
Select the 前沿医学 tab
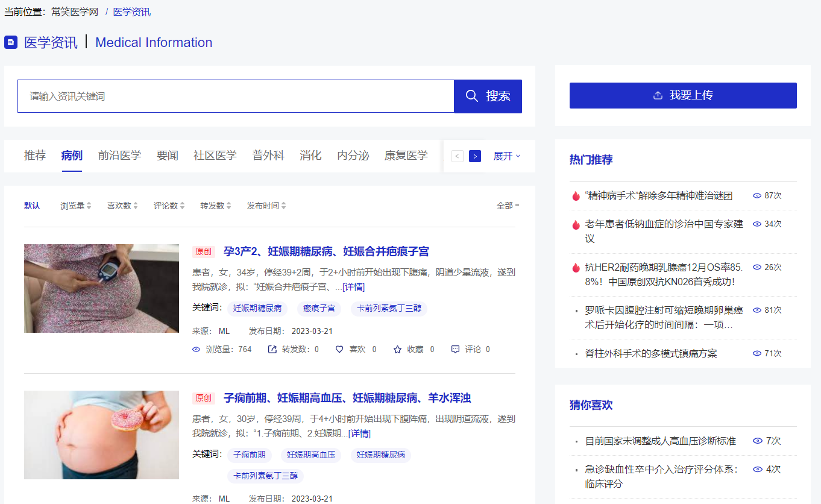coord(119,156)
